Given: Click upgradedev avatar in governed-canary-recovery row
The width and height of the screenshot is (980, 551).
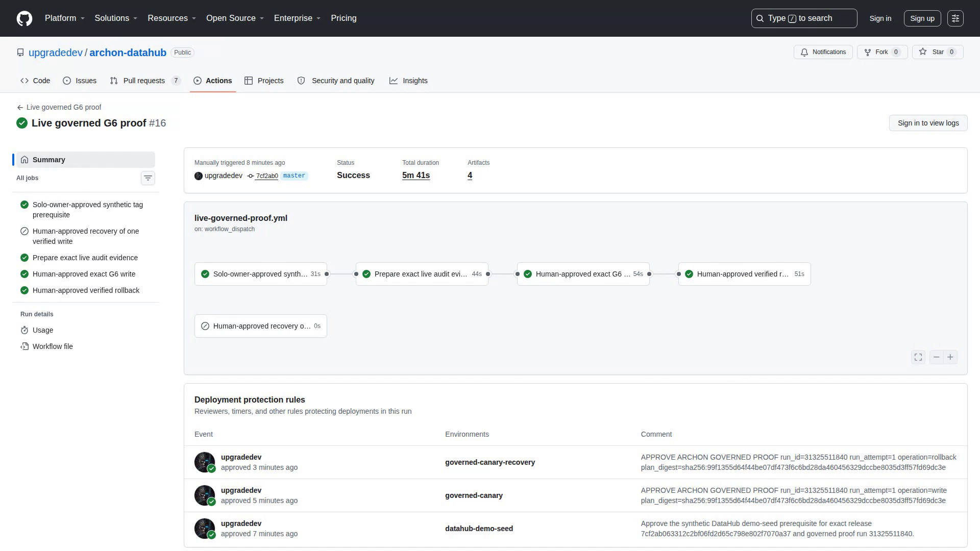Looking at the screenshot, I should 205,462.
